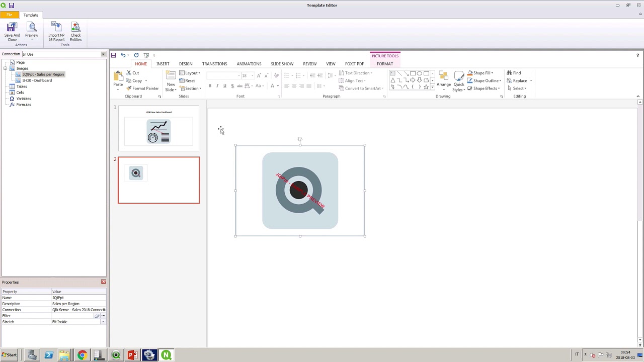
Task: Cut the selected picture
Action: [x=133, y=73]
